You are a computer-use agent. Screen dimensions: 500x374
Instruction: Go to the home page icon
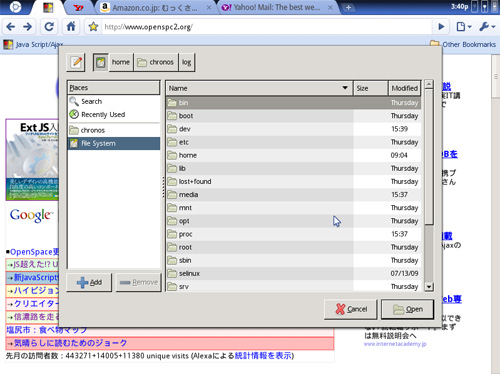71,27
